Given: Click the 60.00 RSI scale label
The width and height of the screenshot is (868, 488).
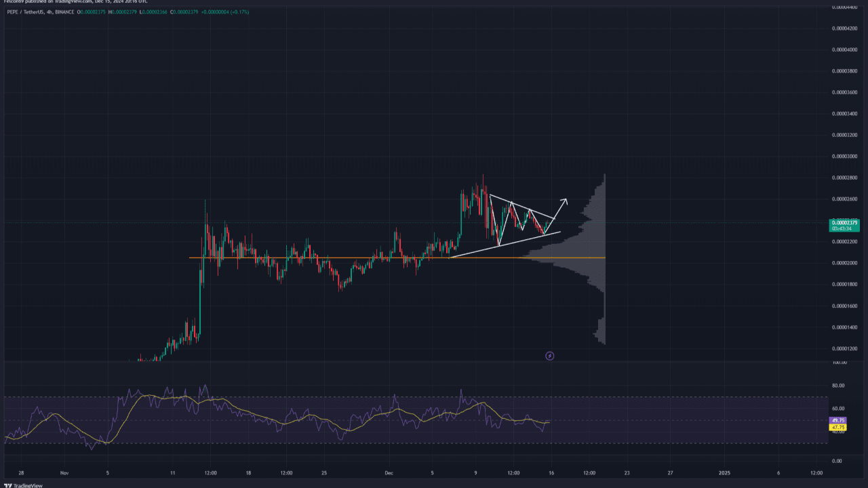Looking at the screenshot, I should point(837,409).
